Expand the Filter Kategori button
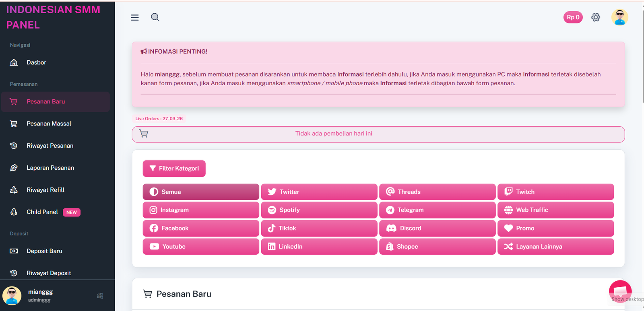This screenshot has width=644, height=311. pyautogui.click(x=174, y=169)
